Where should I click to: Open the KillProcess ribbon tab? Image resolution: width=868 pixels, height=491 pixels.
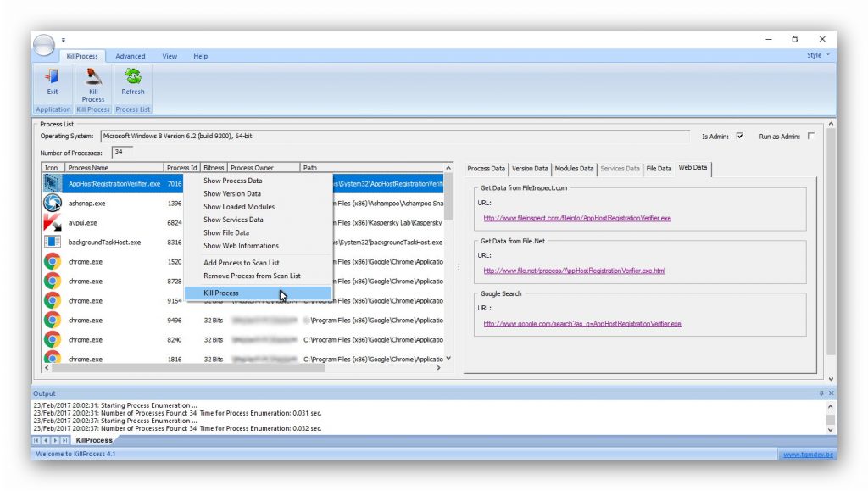point(82,56)
